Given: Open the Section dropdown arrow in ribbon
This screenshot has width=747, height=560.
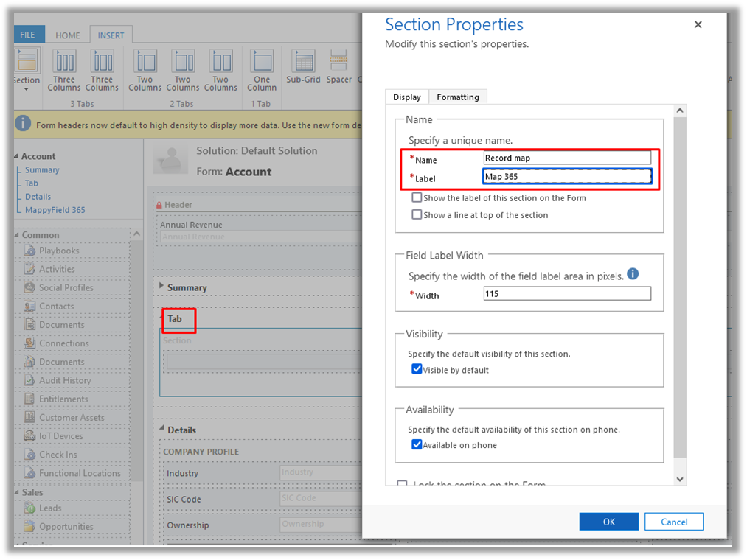Looking at the screenshot, I should tap(27, 90).
